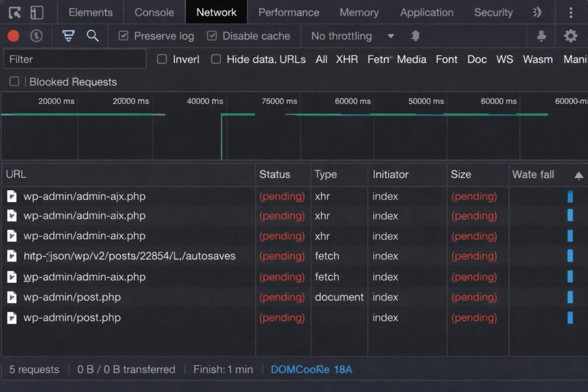Clear the network log
The height and width of the screenshot is (392, 588).
click(36, 36)
